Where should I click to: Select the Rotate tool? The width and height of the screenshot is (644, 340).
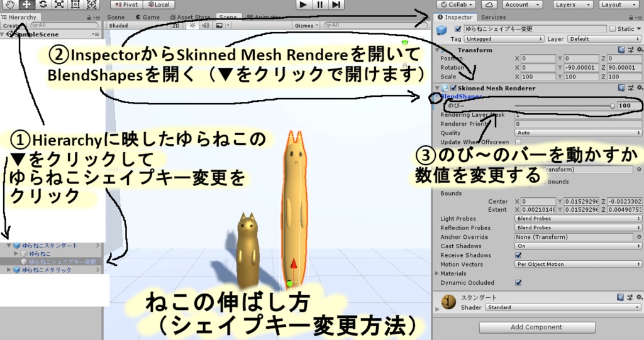43,4
